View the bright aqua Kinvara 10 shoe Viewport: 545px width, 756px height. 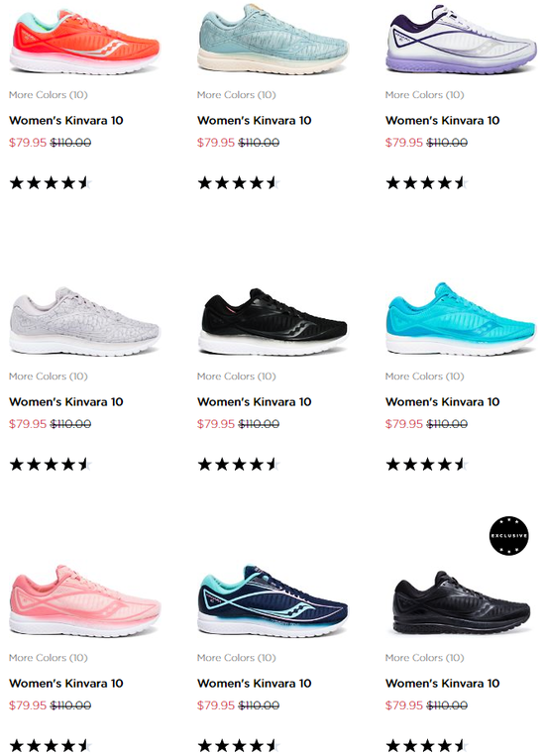click(x=461, y=319)
